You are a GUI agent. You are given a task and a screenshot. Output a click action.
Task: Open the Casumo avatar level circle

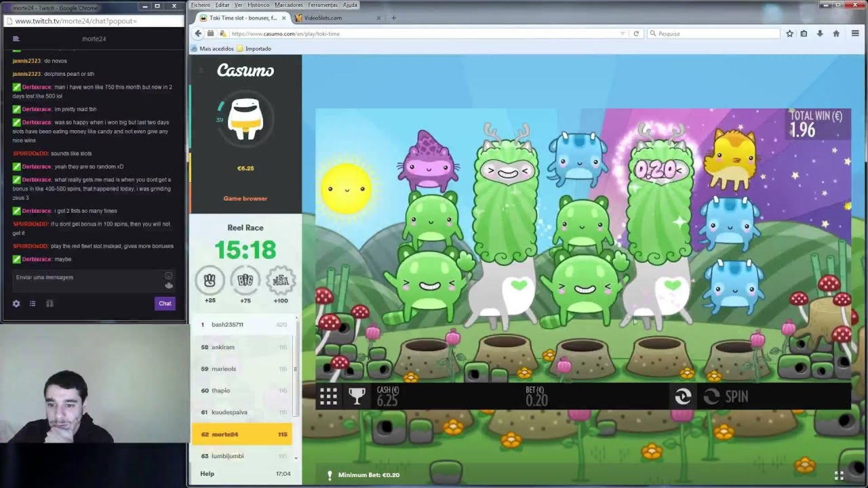pyautogui.click(x=245, y=119)
